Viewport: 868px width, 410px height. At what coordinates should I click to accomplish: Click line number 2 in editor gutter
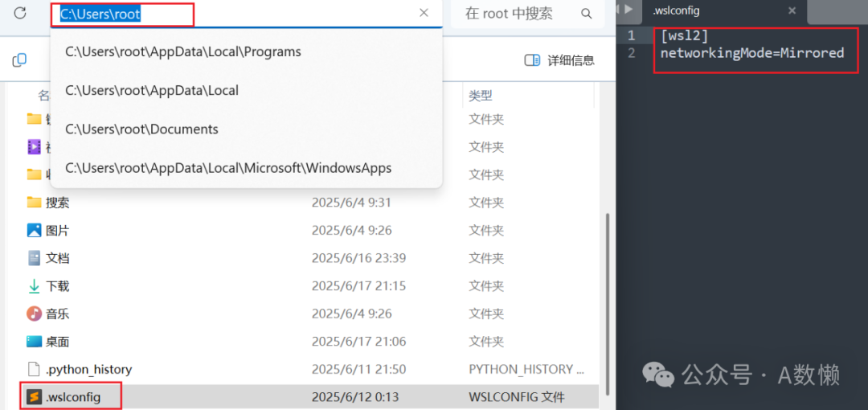coord(631,53)
